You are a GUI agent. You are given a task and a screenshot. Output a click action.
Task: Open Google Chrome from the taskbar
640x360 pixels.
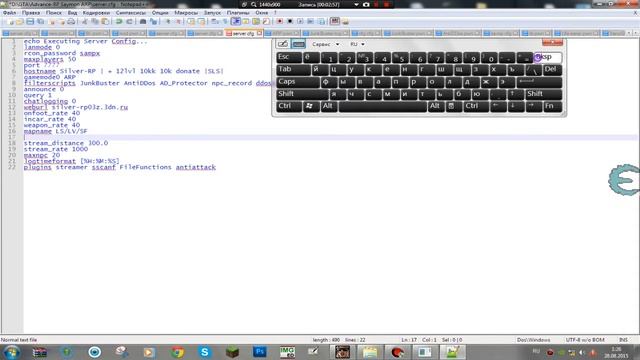pos(178,352)
